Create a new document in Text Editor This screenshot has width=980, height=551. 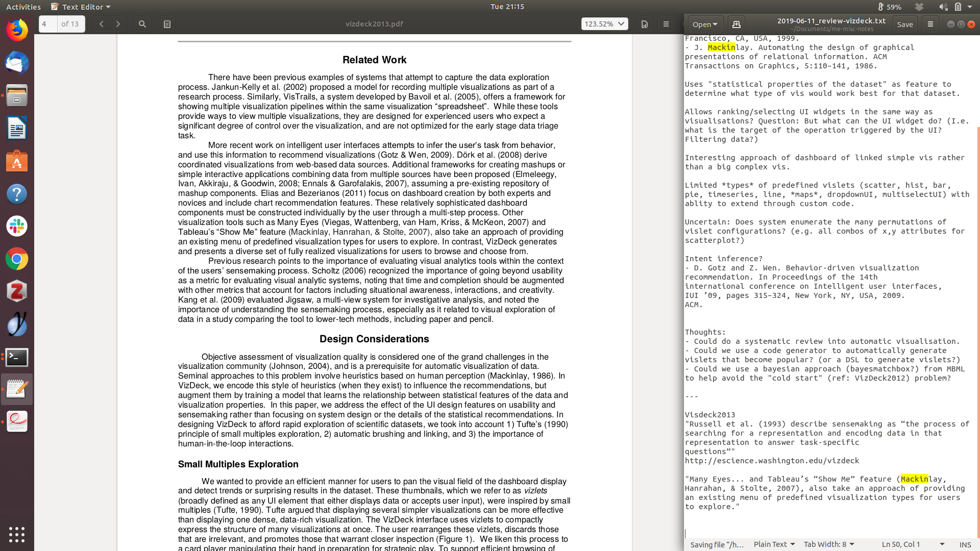click(736, 24)
